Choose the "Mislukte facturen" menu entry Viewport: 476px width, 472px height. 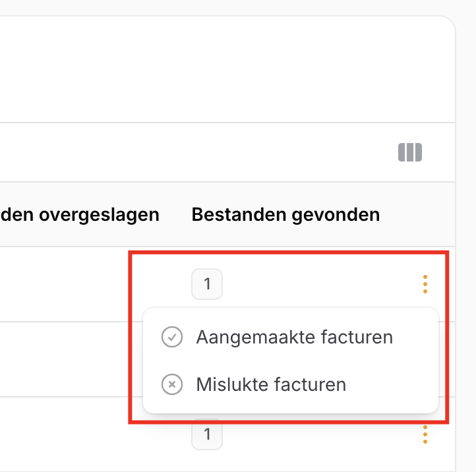click(x=271, y=384)
